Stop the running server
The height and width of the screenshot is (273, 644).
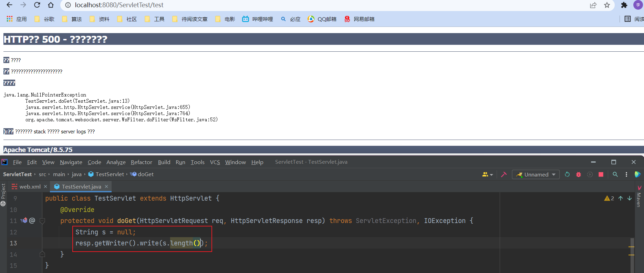601,174
